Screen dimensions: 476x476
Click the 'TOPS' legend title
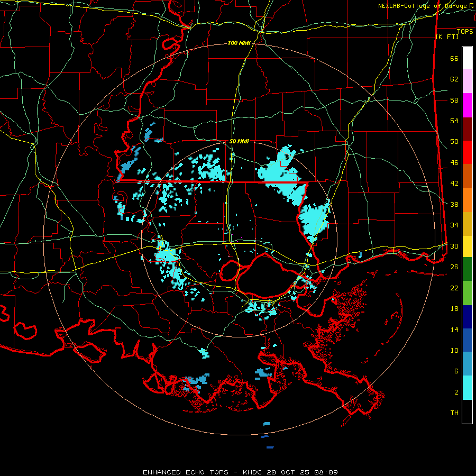(465, 32)
